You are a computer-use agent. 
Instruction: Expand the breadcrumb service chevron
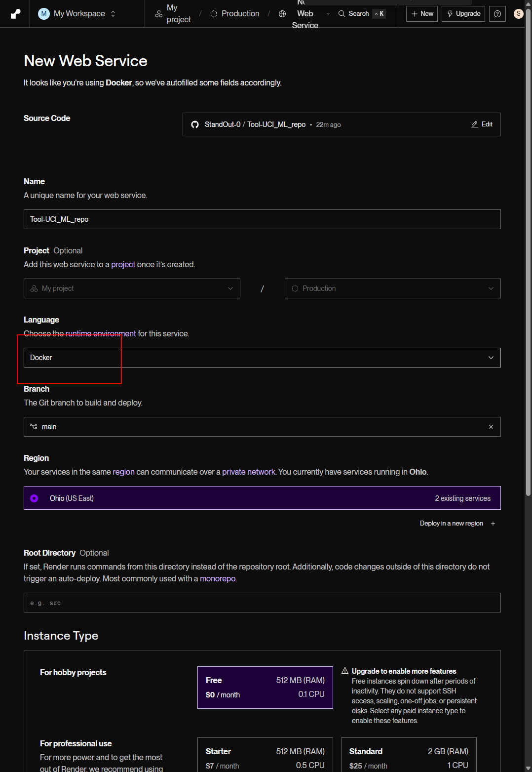click(328, 14)
